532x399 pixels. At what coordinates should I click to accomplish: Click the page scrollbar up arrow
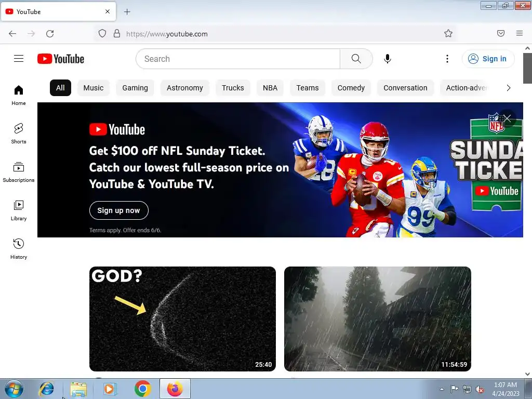[x=528, y=48]
